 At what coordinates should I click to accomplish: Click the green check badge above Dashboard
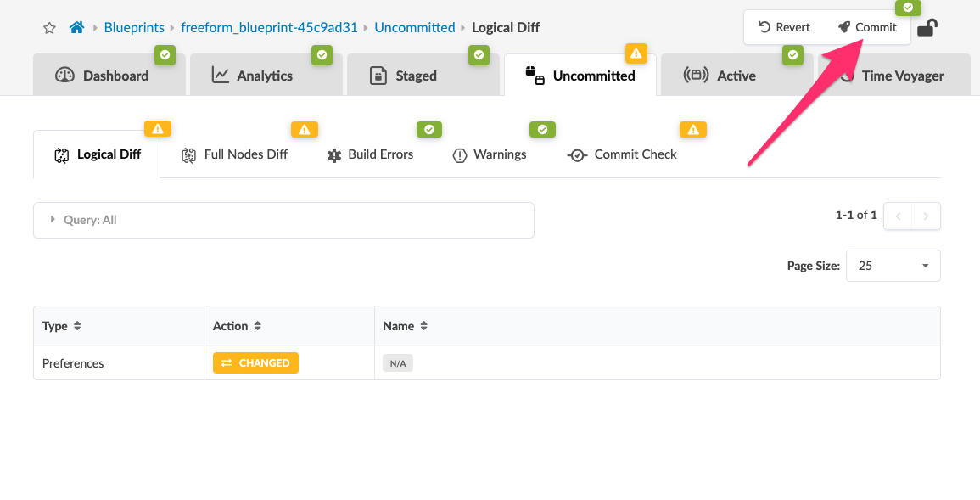(x=165, y=55)
